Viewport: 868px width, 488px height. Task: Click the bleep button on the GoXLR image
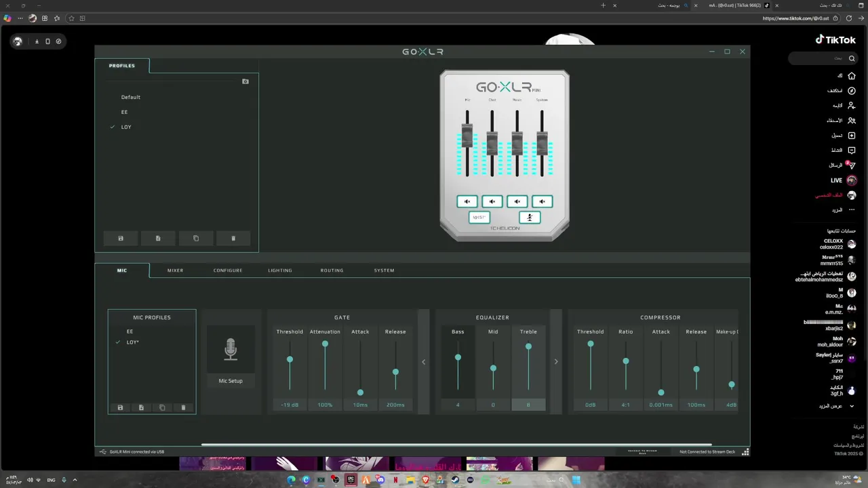479,217
